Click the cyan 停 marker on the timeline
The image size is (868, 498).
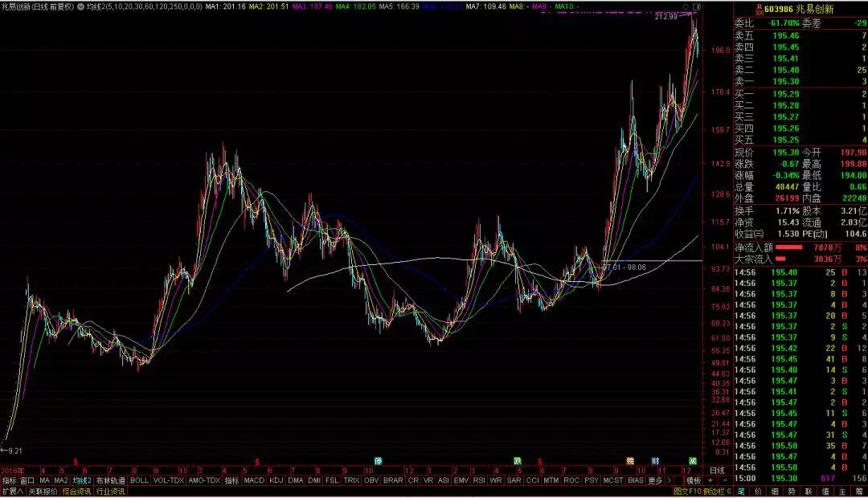pos(378,460)
